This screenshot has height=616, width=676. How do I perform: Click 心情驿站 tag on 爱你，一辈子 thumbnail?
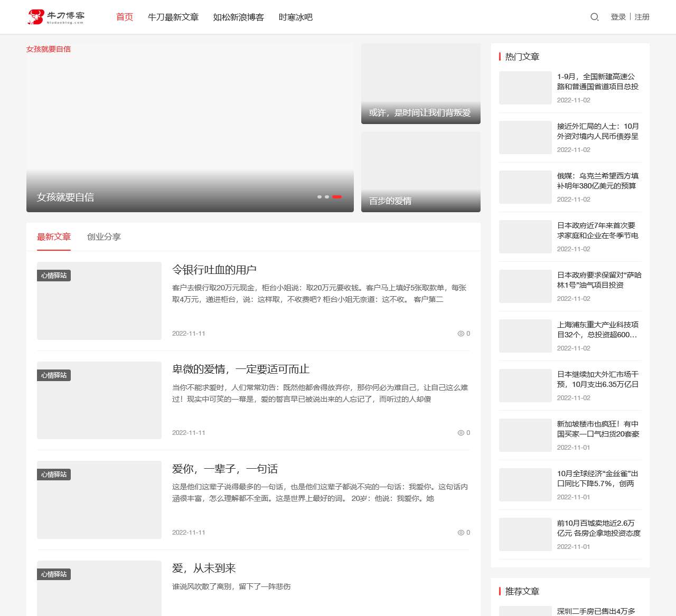click(x=54, y=475)
